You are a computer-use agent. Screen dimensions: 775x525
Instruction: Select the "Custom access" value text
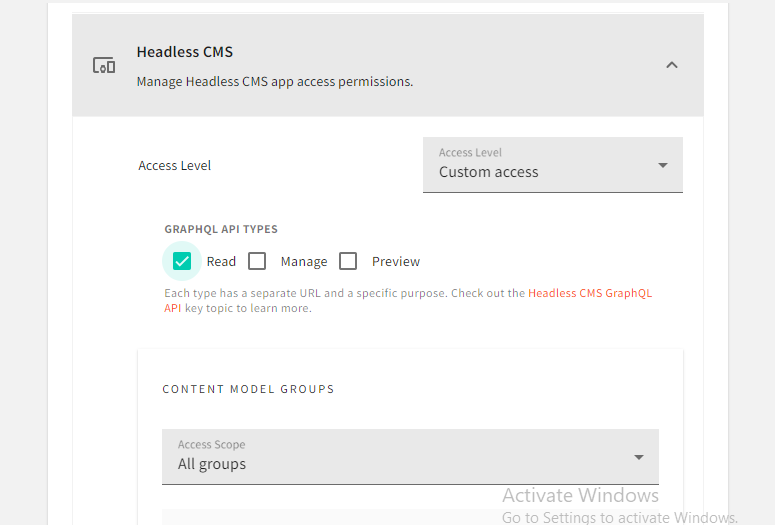coord(489,172)
